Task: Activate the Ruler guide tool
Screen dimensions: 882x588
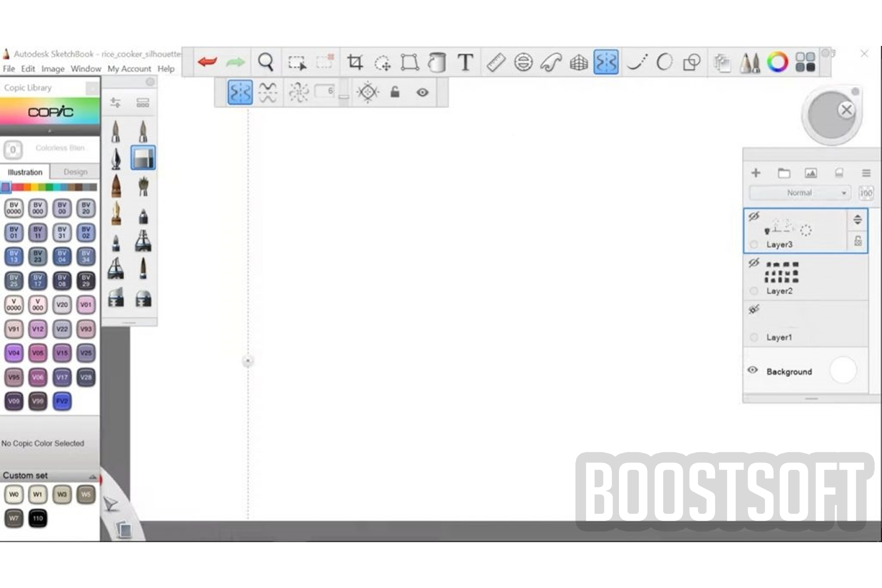Action: point(495,62)
